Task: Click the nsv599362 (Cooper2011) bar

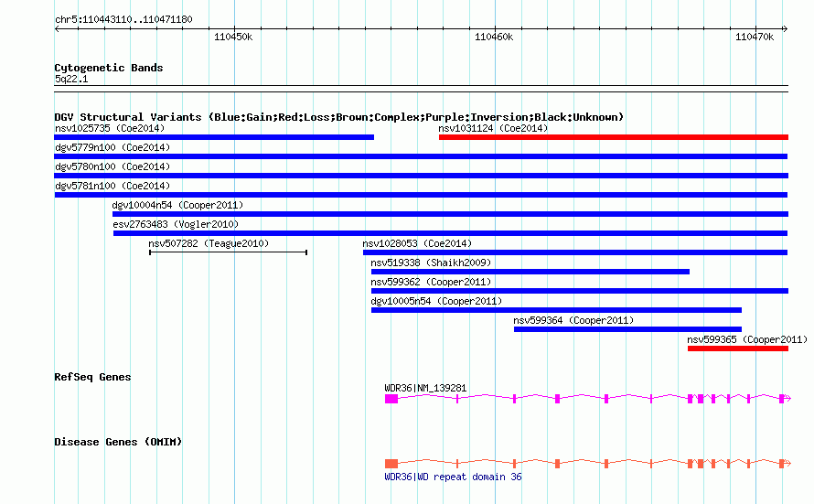Action: click(579, 291)
